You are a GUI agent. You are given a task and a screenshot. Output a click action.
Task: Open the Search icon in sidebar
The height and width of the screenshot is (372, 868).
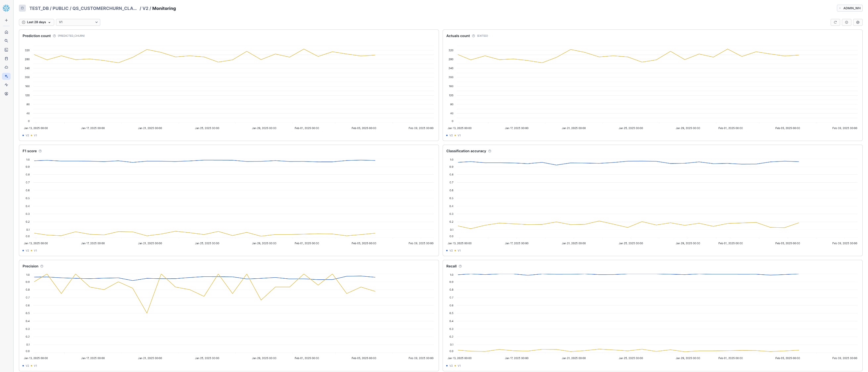pyautogui.click(x=6, y=40)
